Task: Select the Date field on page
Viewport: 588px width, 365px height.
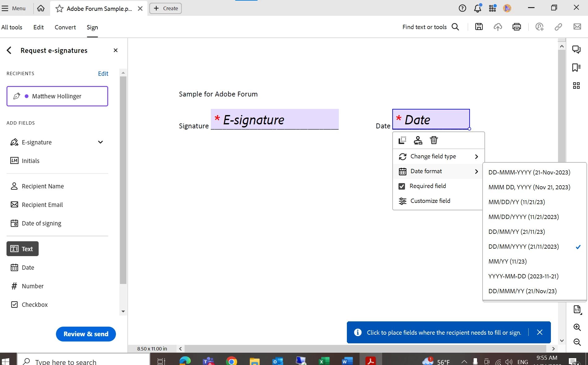Action: [431, 119]
